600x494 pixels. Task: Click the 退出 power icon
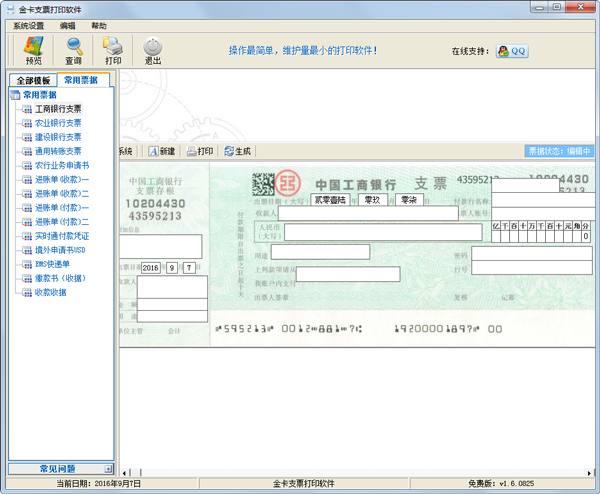(x=153, y=50)
